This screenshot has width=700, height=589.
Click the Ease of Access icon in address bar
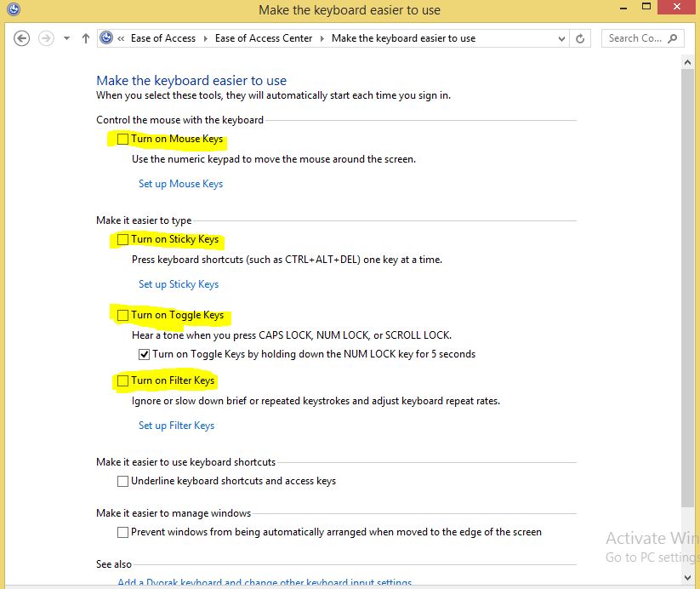[x=106, y=38]
